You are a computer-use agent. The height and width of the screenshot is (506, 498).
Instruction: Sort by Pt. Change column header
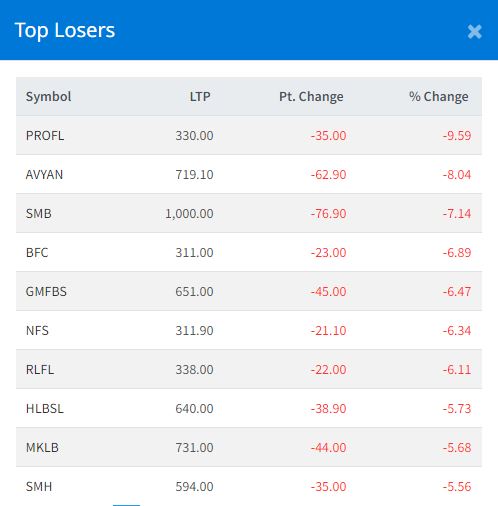[311, 97]
